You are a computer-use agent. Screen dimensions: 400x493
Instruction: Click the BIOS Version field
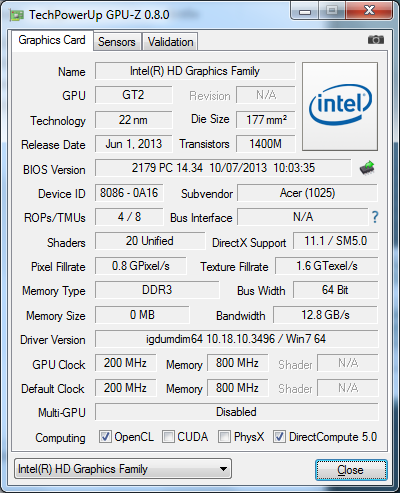click(x=223, y=168)
